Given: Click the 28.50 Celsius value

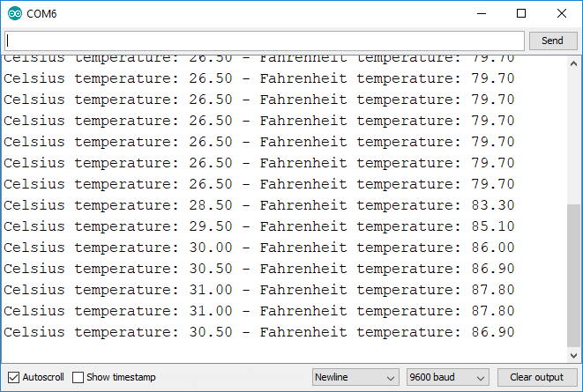Looking at the screenshot, I should point(211,205).
